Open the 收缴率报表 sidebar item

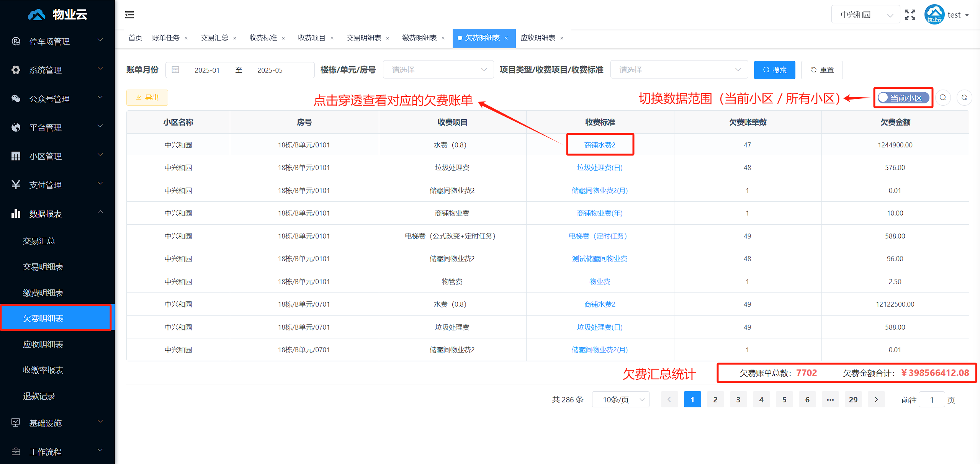(57, 370)
